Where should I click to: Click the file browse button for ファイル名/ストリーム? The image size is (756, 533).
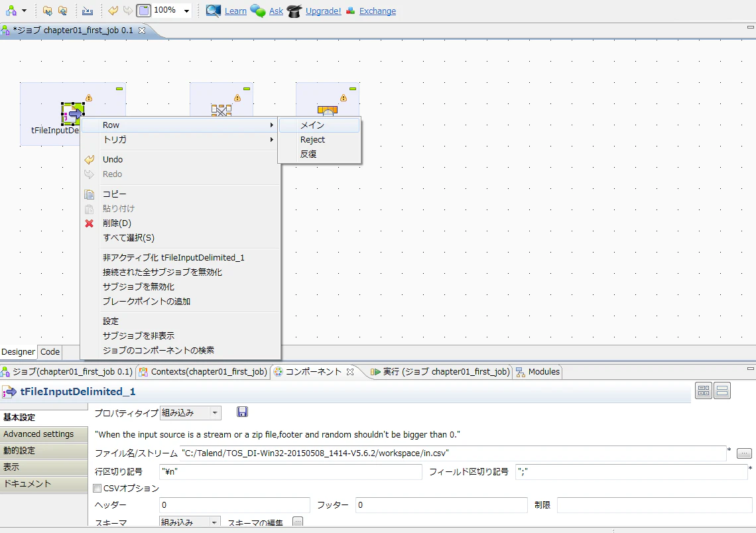[x=744, y=453]
